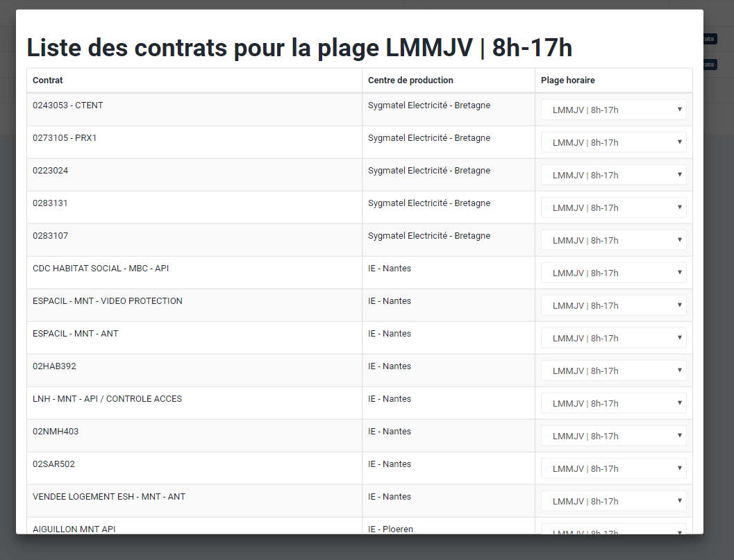The image size is (734, 560).
Task: Click the IE - Ploeren production centre cell
Action: click(x=390, y=529)
